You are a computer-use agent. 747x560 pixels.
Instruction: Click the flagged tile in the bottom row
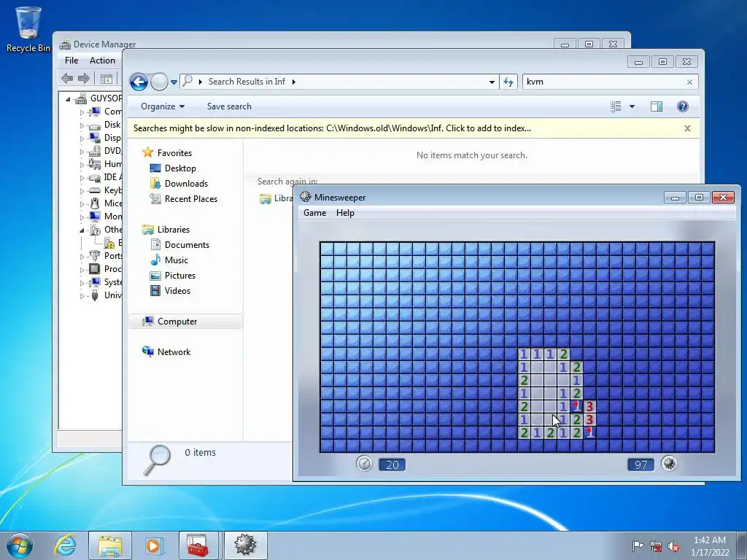(589, 432)
